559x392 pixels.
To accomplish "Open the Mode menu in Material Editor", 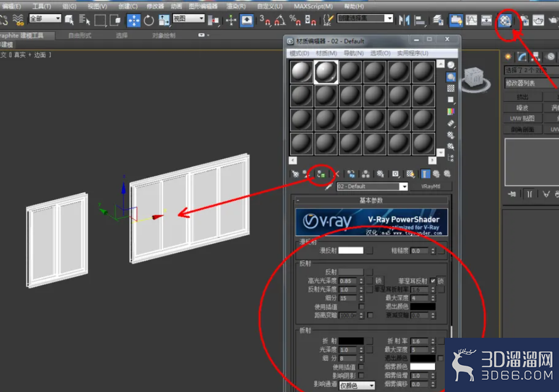I will [x=299, y=53].
